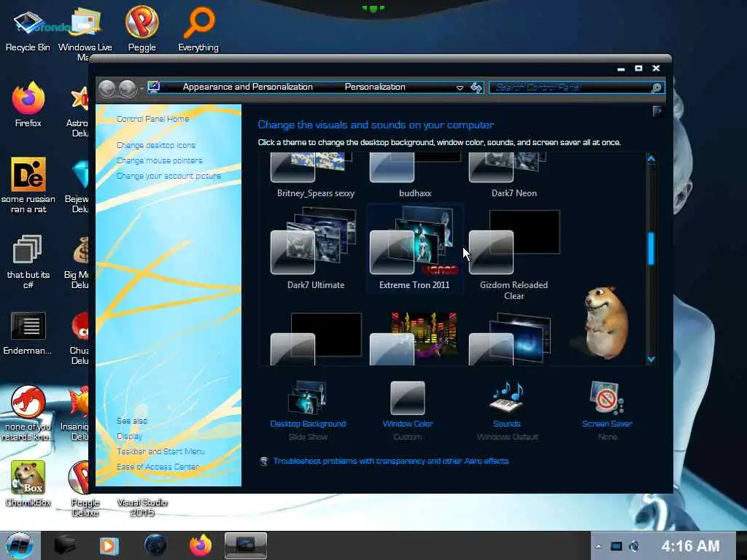Click the Personalization breadcrumb
This screenshot has width=747, height=560.
pos(375,87)
